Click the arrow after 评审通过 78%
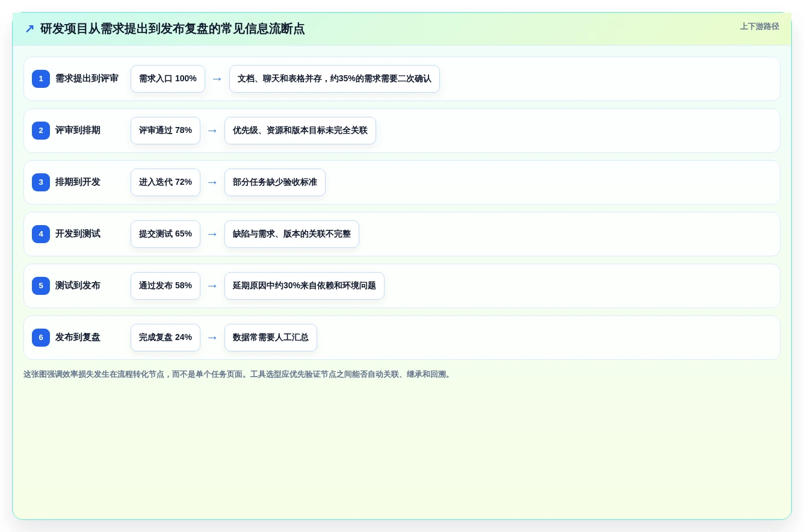Screen dimensions: 804x532 (x=212, y=131)
